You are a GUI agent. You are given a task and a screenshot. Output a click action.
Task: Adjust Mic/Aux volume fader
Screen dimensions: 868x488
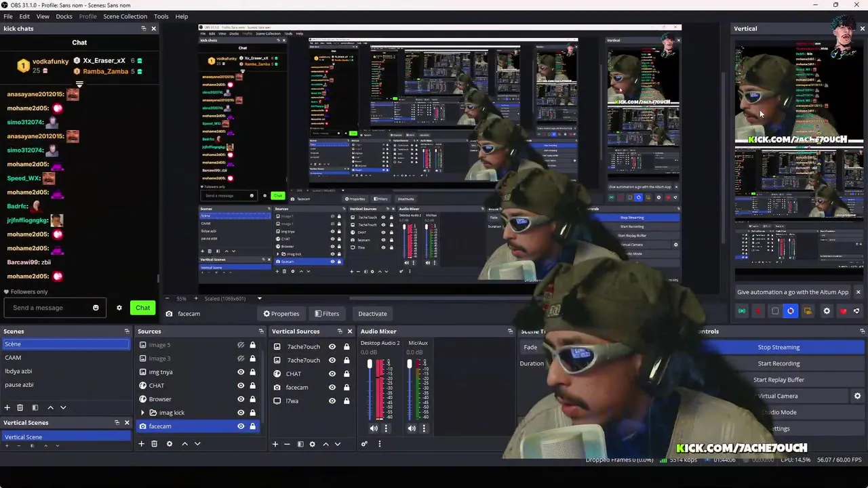click(409, 365)
